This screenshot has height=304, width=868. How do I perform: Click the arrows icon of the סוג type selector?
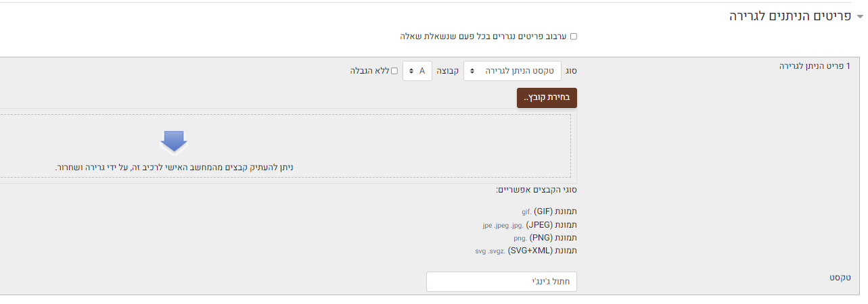tap(472, 71)
